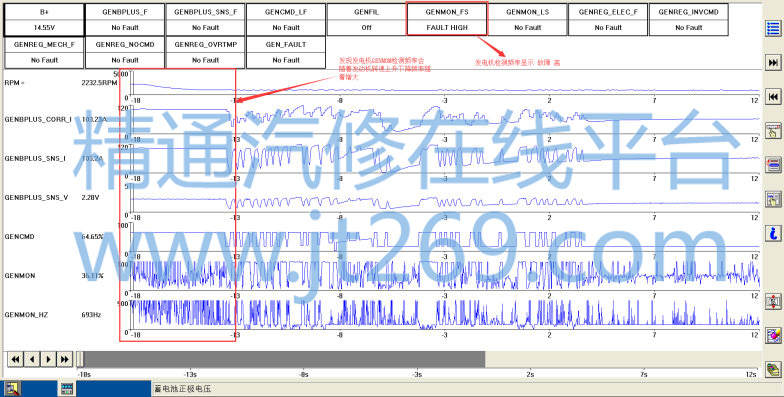Select the GEN_FAULT No Fault parameter box

[x=286, y=52]
